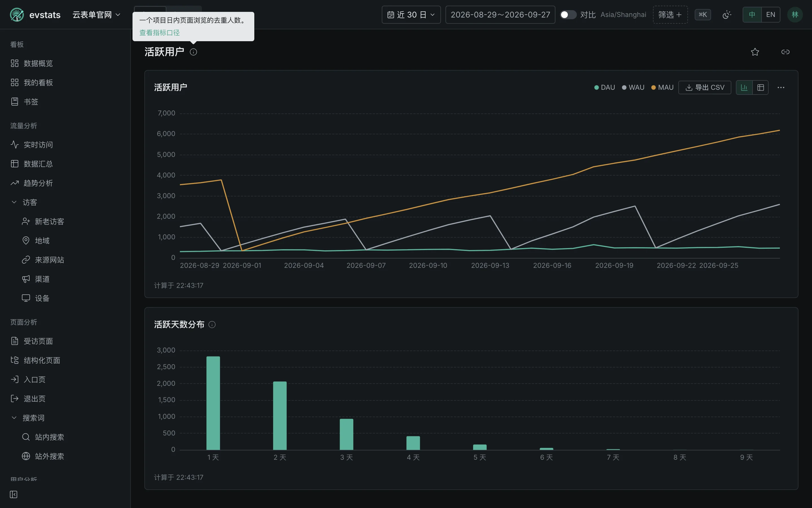
Task: Switch to chart view icon
Action: pos(744,88)
